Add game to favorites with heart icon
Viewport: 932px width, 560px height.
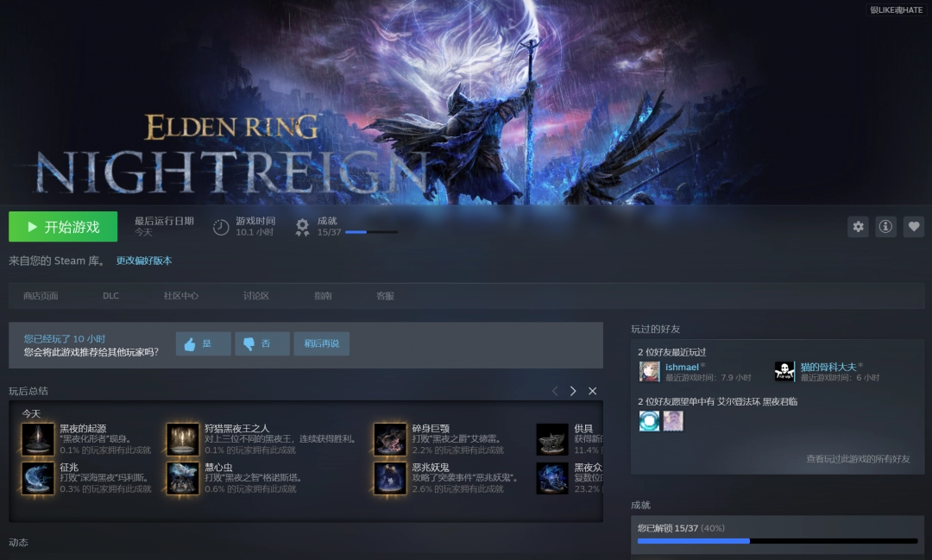[914, 226]
